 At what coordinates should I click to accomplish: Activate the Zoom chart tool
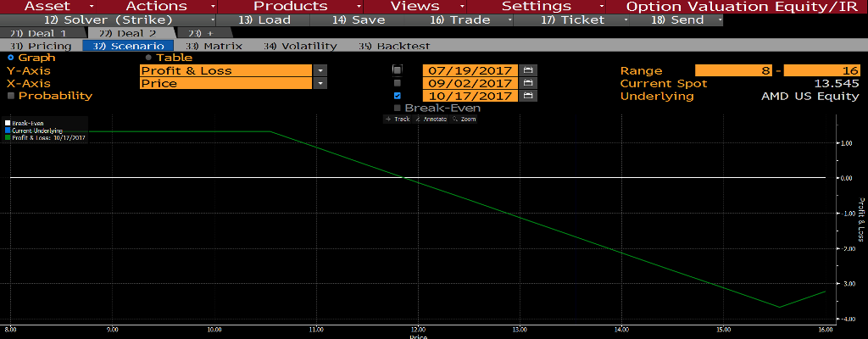pos(464,119)
